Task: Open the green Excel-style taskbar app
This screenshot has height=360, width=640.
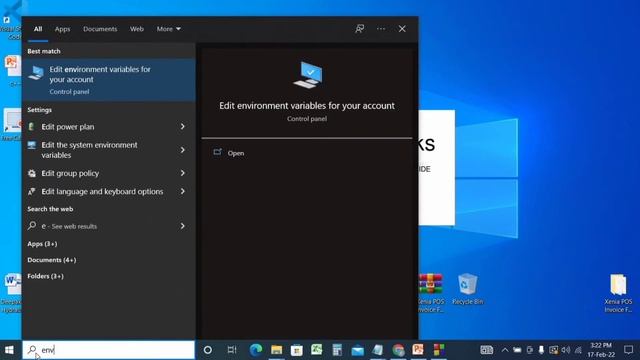Action: point(317,350)
